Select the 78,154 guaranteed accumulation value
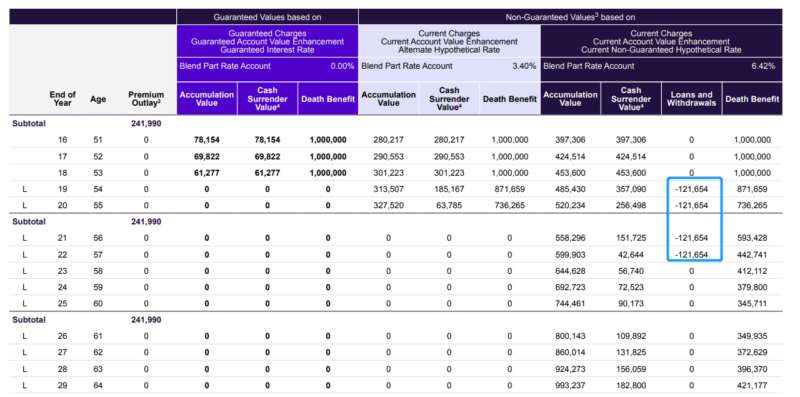Image resolution: width=800 pixels, height=397 pixels. 207,140
